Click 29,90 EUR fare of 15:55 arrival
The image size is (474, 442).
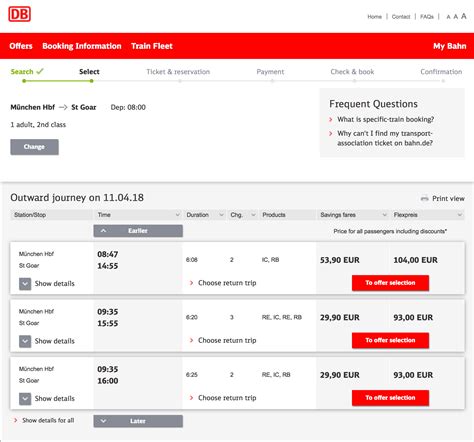[340, 317]
